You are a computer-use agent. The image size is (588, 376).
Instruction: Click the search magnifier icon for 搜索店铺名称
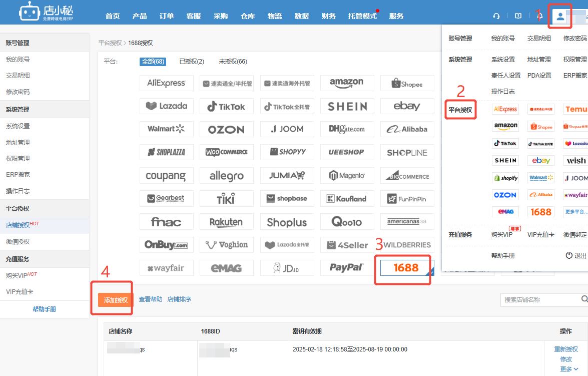click(584, 299)
